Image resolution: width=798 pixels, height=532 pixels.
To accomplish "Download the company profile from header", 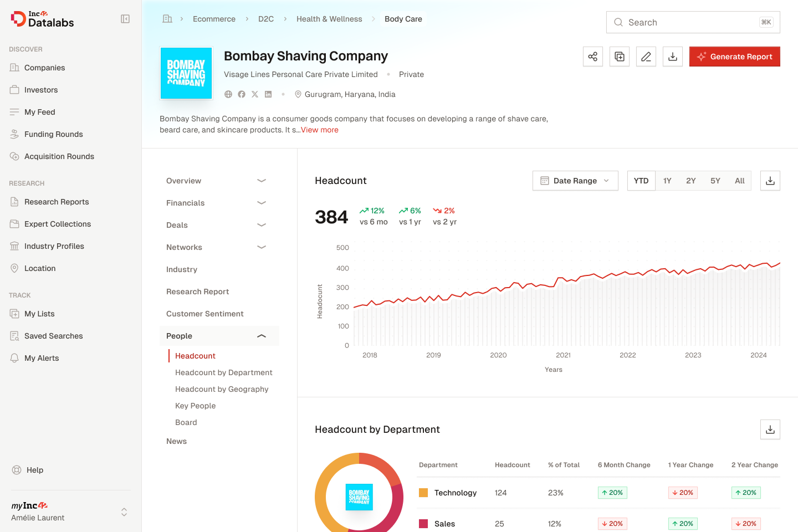I will click(673, 57).
